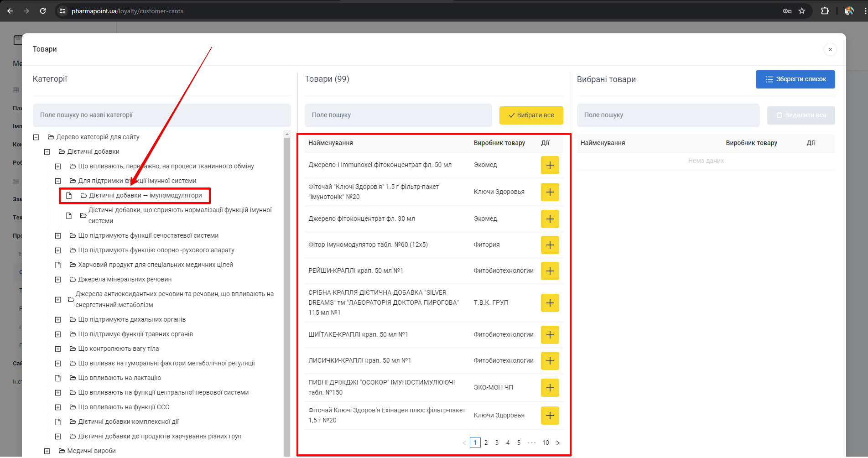Expand Що підтримують функції сечостатевої системи
Screen dimensions: 868x458
[58, 236]
